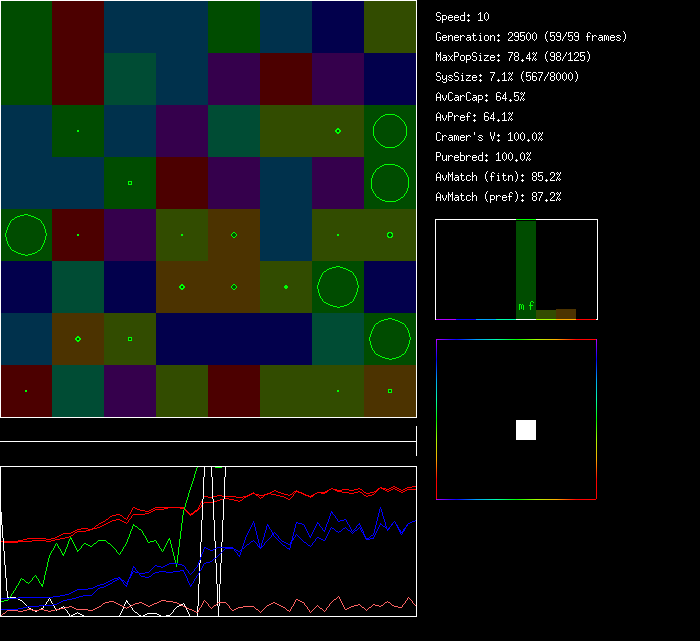700x641 pixels.
Task: Click the lowest large circle in the right column
Action: [x=390, y=339]
